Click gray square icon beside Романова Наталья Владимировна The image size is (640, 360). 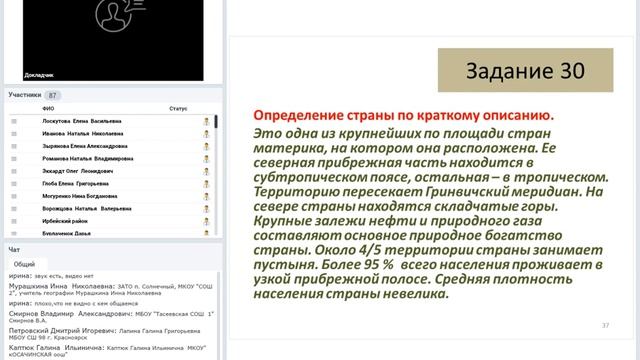(14, 159)
